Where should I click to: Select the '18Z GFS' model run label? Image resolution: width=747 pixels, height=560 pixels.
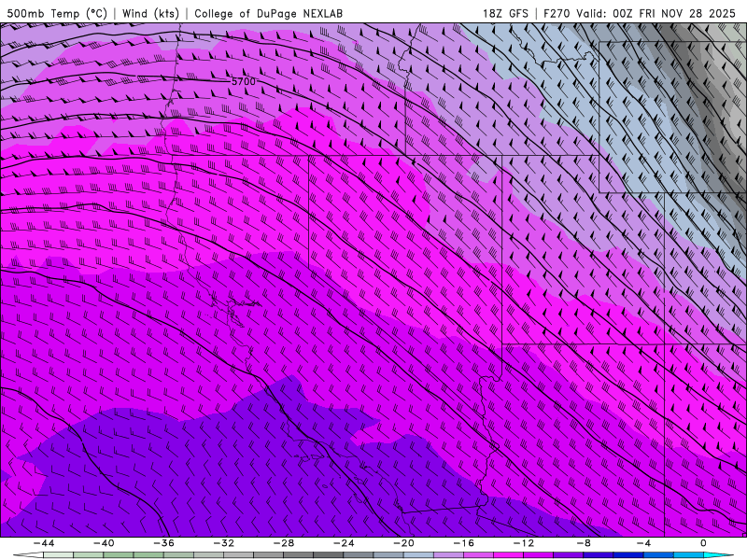505,13
